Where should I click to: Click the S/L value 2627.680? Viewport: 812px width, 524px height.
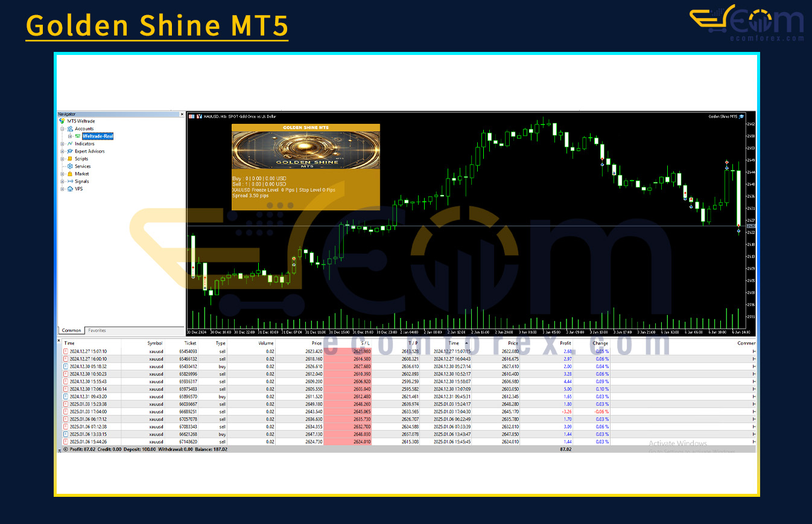(361, 366)
